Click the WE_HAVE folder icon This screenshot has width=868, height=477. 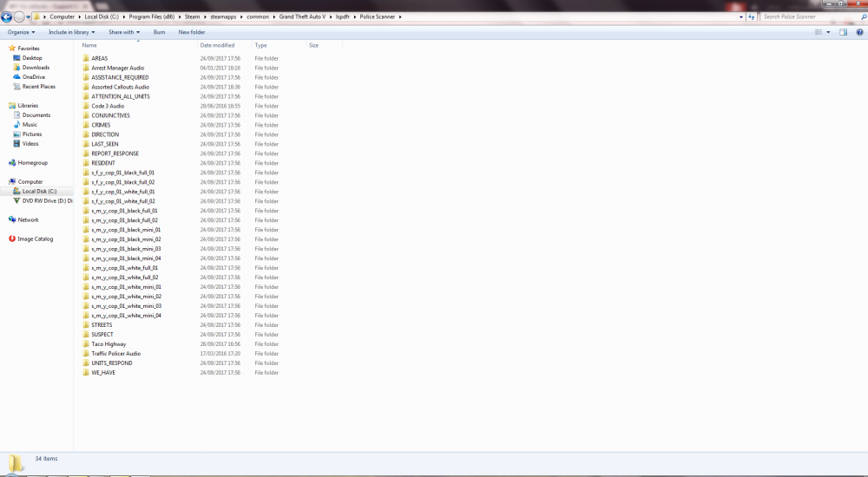coord(86,372)
